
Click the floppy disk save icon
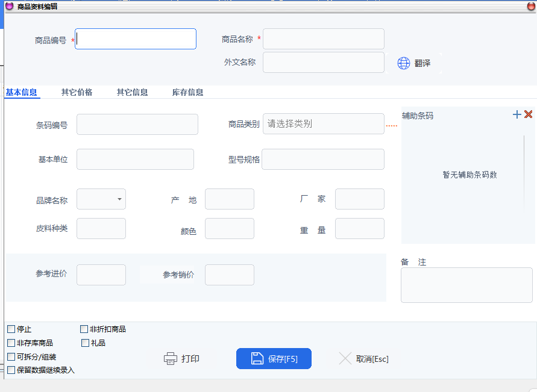257,359
